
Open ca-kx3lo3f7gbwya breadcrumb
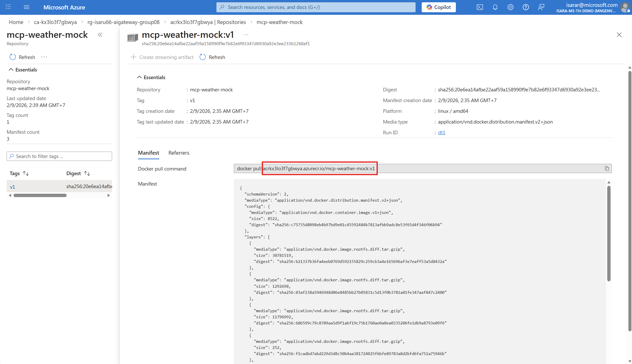tap(55, 22)
